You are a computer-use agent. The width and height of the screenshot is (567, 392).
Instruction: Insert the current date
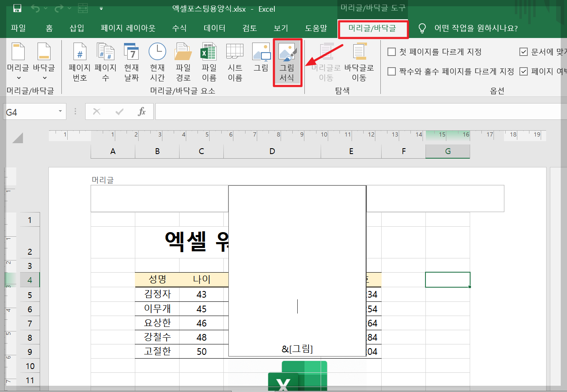tap(131, 61)
